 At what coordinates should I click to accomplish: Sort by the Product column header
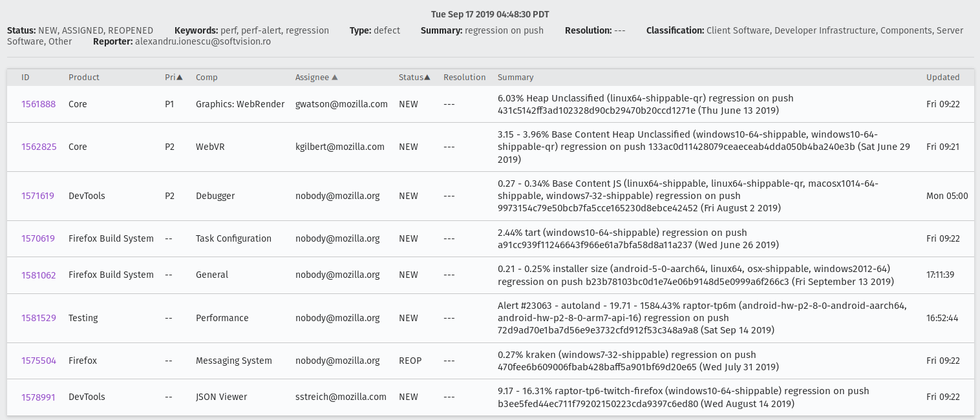[x=84, y=78]
